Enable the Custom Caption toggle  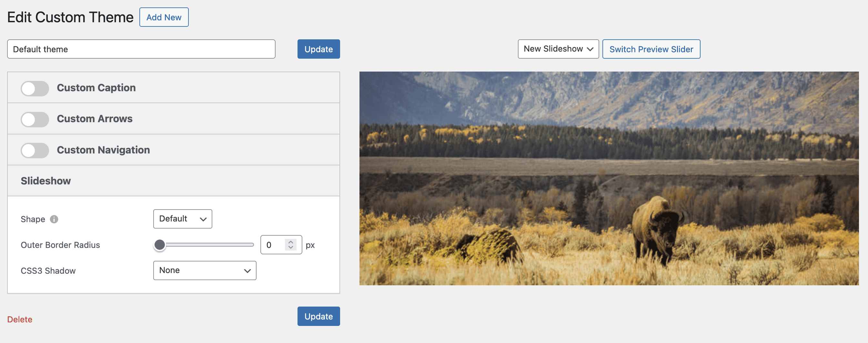click(x=35, y=88)
